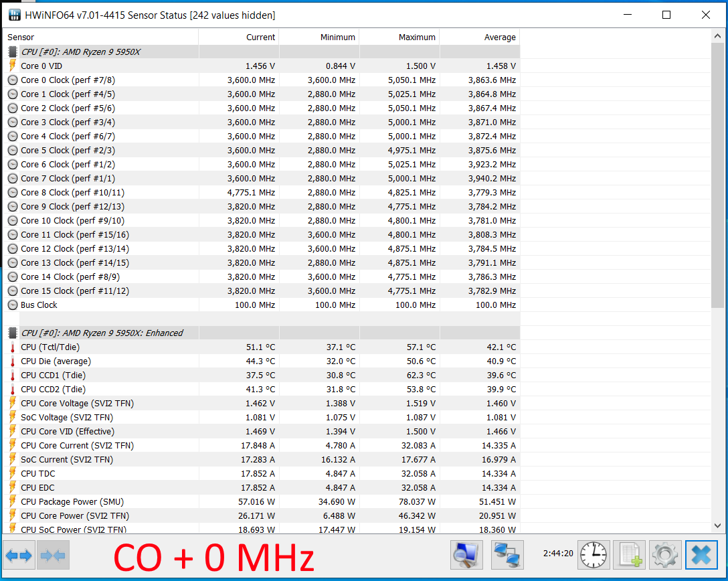Screen dimensions: 728x581
Task: Click the clock icon beside Core 15 Clock
Action: 13,290
